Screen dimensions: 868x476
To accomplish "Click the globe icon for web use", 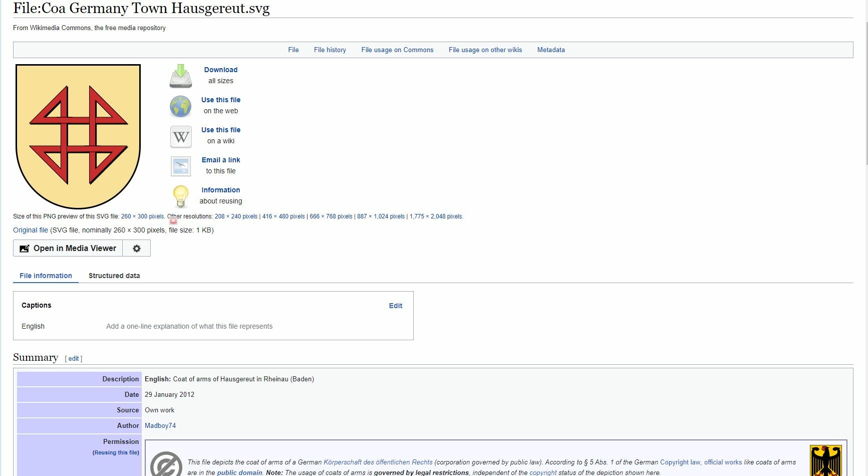I will click(x=181, y=106).
